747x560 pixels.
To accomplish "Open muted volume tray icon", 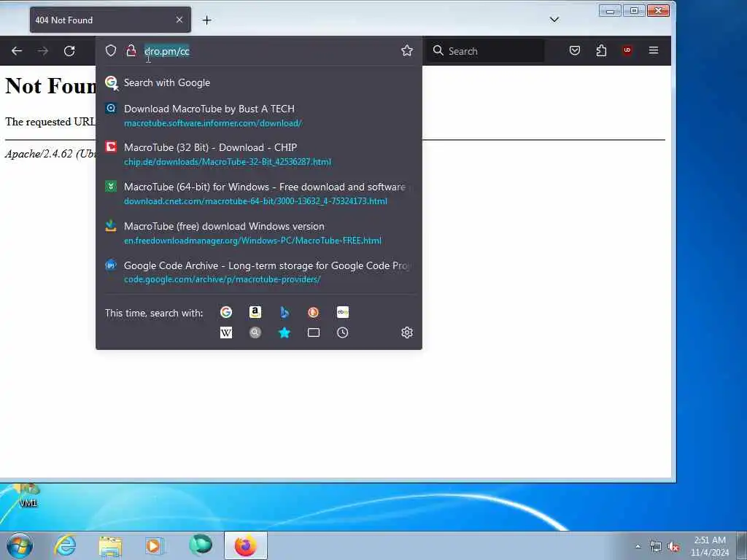I will 673,547.
